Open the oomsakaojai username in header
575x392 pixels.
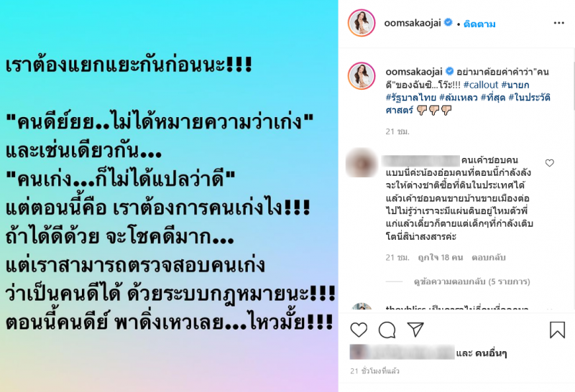click(412, 23)
